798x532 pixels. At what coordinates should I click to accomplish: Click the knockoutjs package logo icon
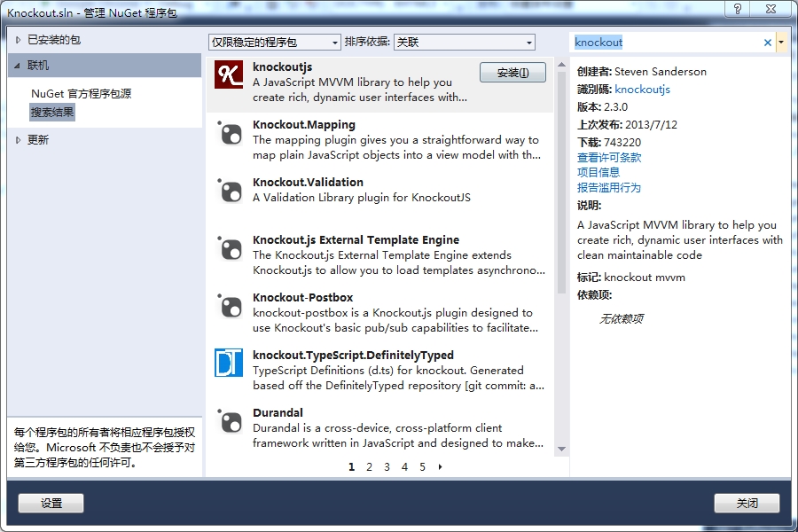(229, 74)
